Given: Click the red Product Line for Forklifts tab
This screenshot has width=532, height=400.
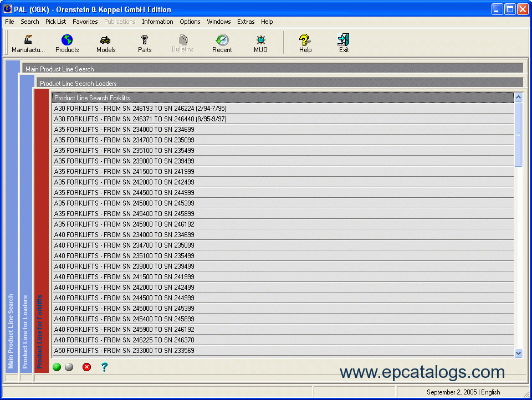Looking at the screenshot, I should (42, 231).
